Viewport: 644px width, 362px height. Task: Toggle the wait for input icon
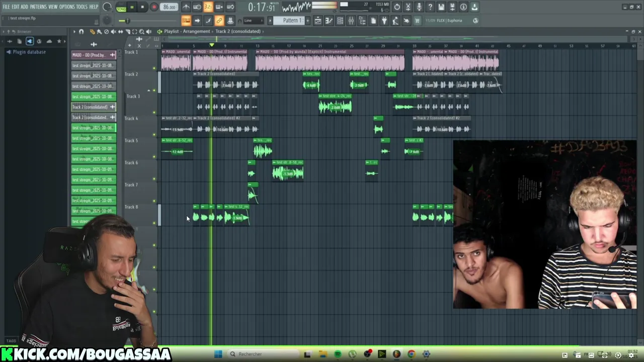(x=197, y=7)
